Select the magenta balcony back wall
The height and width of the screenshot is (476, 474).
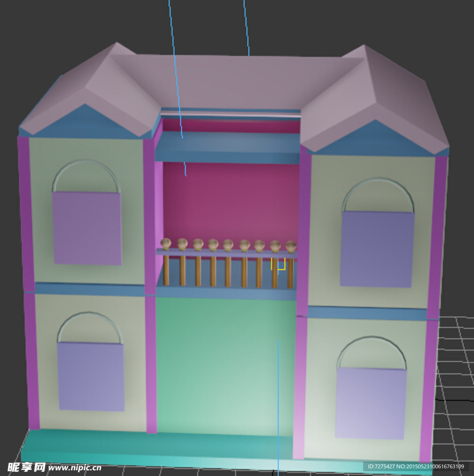230,201
